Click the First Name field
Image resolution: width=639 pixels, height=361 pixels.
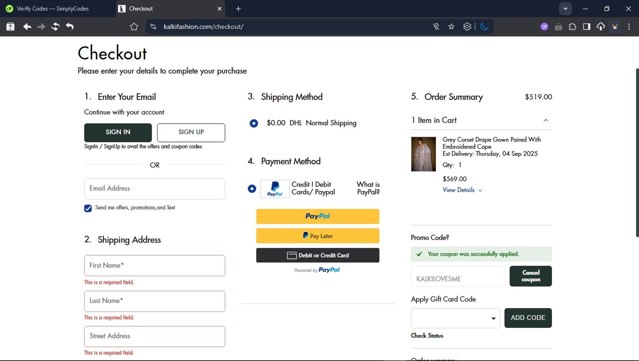(154, 265)
